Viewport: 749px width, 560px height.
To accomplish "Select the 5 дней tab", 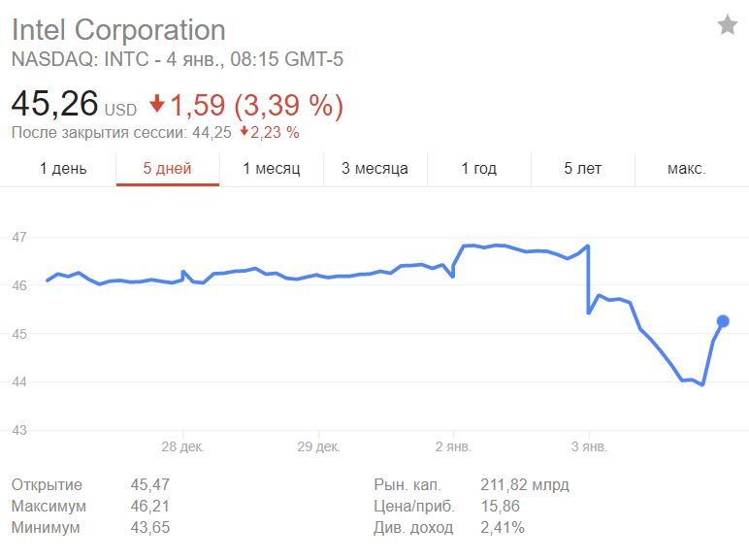I will click(167, 169).
